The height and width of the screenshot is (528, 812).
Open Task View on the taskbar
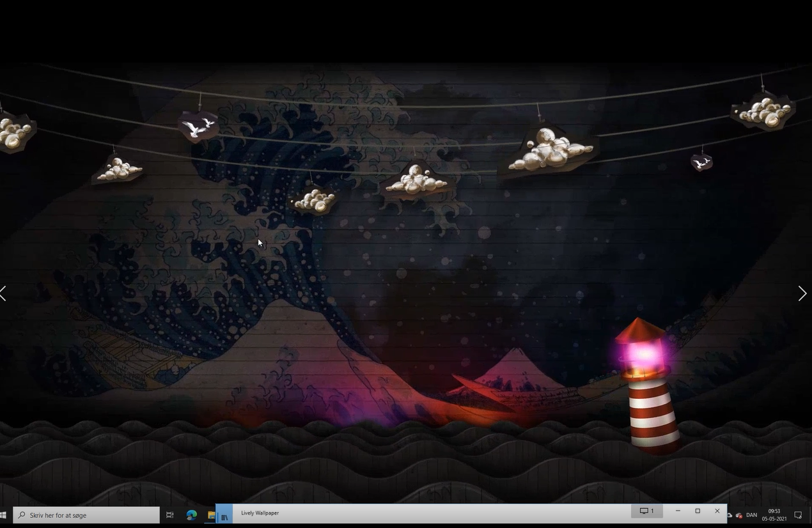click(x=170, y=515)
